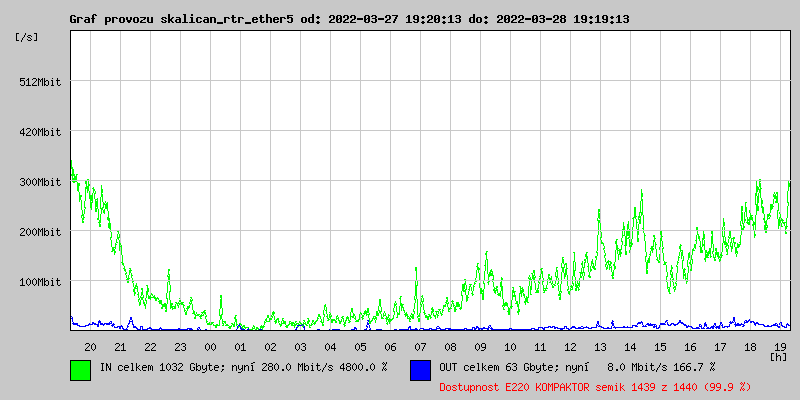The width and height of the screenshot is (800, 400).
Task: Click the [h] hours unit label
Action: point(779,356)
